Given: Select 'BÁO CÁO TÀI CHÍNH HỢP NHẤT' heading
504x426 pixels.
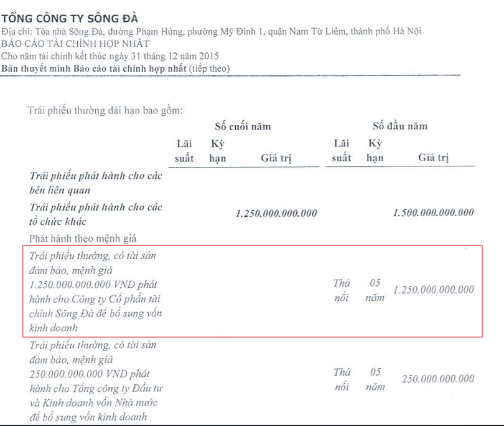Looking at the screenshot, I should [x=75, y=44].
